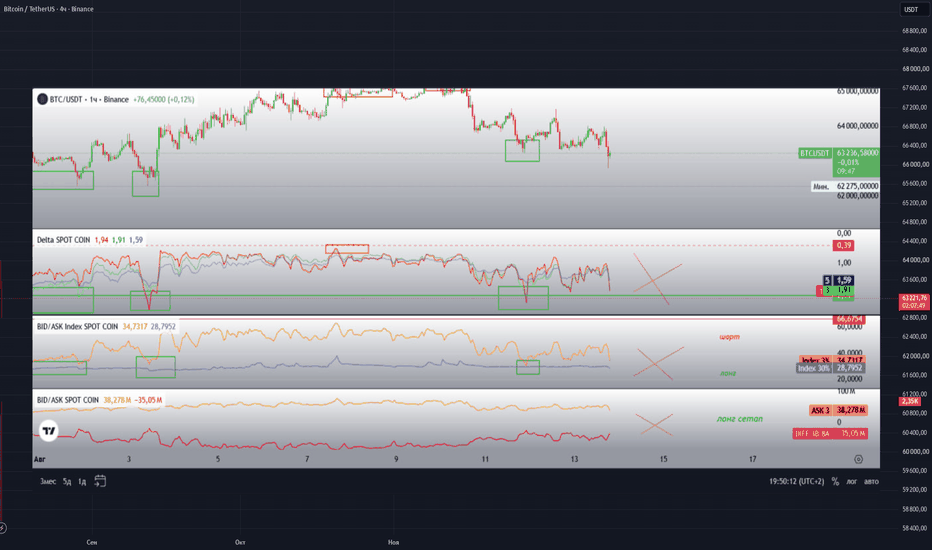
Task: Click the BID/ASK SPOT COIN indicator title
Action: click(68, 400)
